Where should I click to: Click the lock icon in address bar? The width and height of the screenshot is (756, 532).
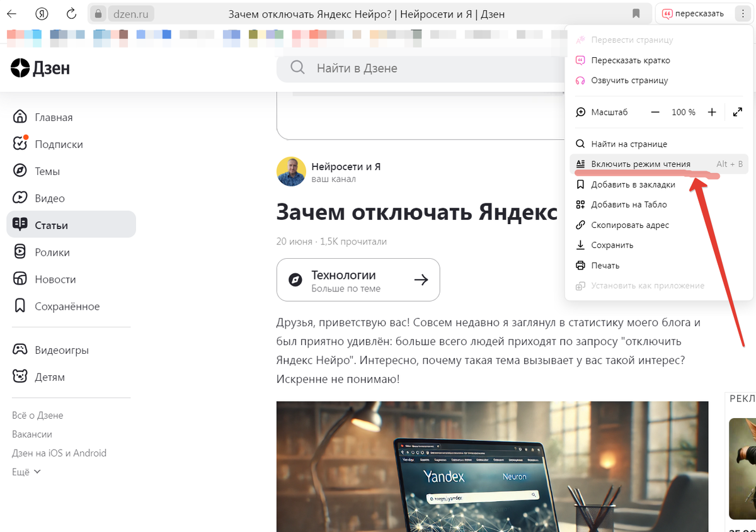(98, 14)
